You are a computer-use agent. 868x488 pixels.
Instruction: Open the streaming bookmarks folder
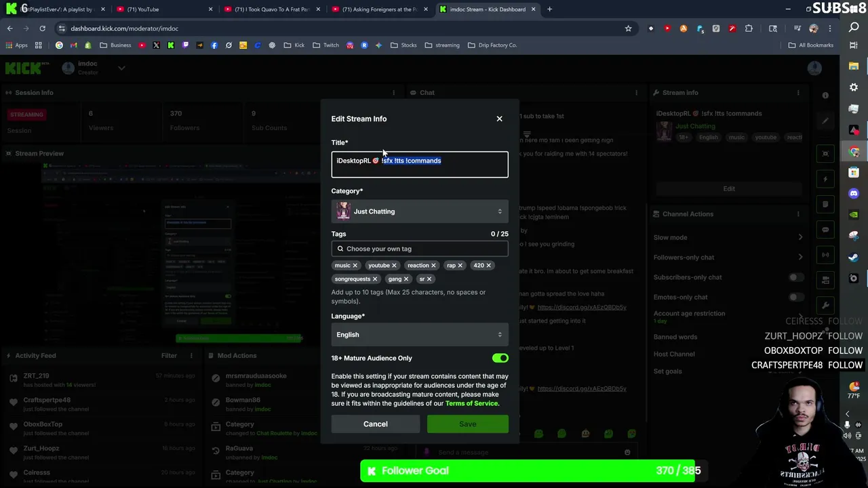click(x=442, y=45)
